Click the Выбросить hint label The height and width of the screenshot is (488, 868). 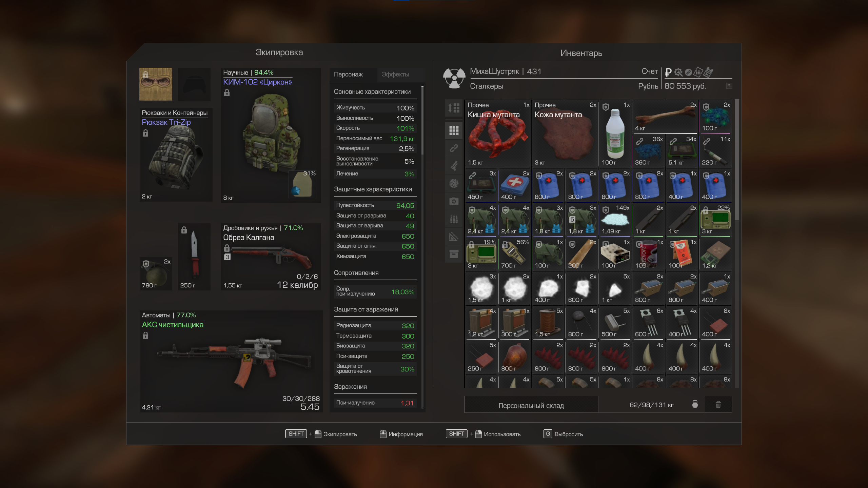pyautogui.click(x=569, y=434)
